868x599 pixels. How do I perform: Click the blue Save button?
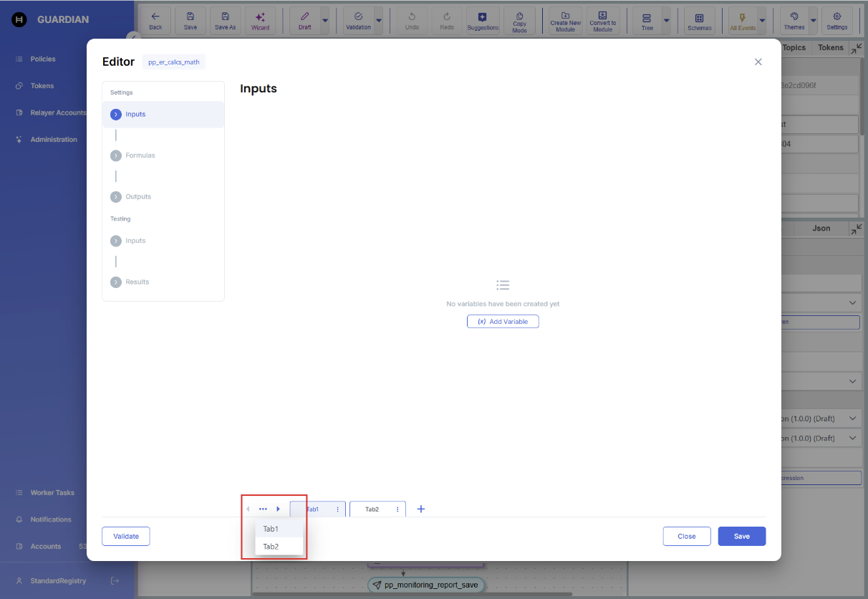(x=741, y=536)
